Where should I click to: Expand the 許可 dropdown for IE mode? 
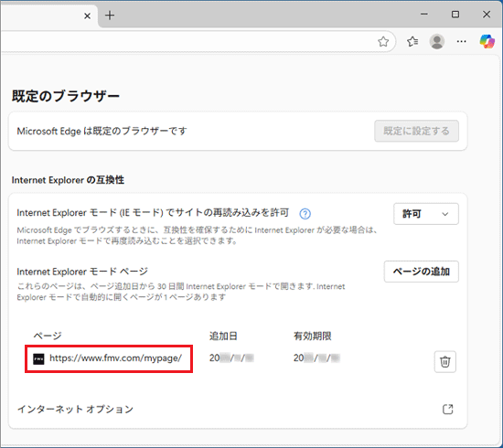425,214
